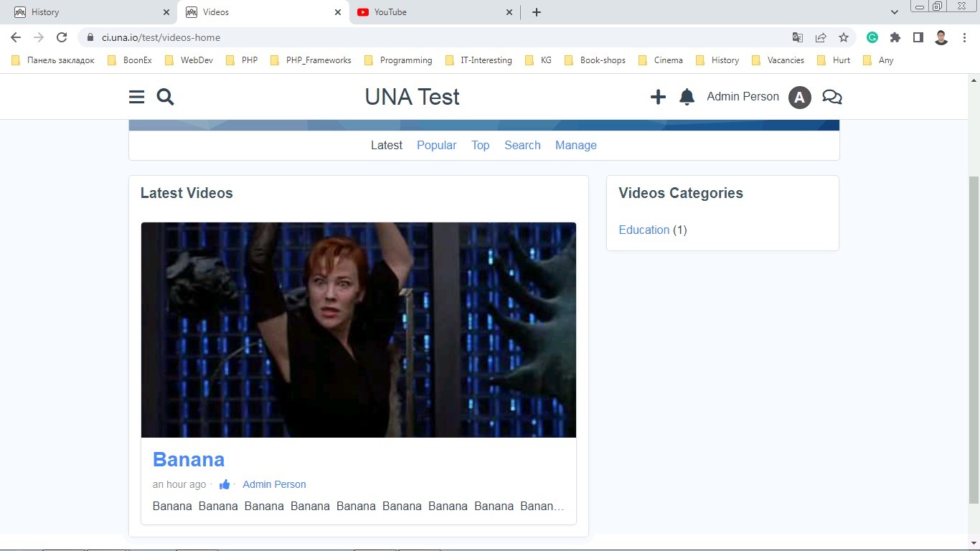
Task: Expand the tab search dropdown arrow
Action: pyautogui.click(x=894, y=12)
